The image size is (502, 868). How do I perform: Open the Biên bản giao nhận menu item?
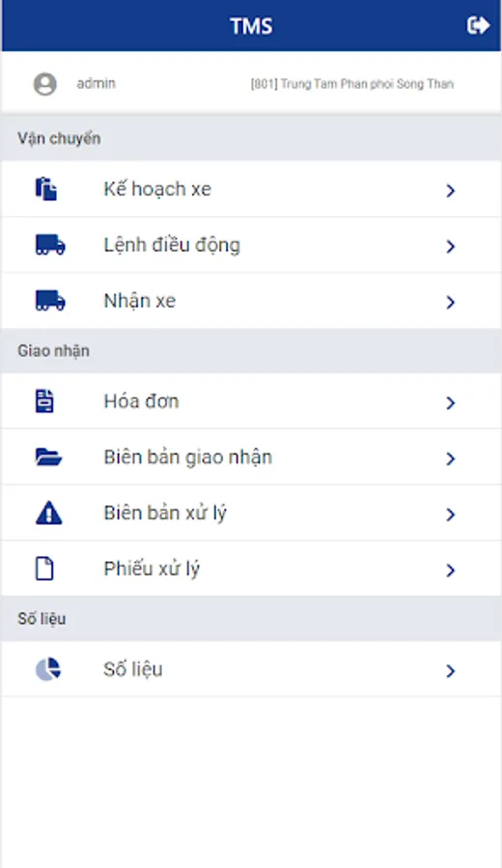tap(251, 457)
